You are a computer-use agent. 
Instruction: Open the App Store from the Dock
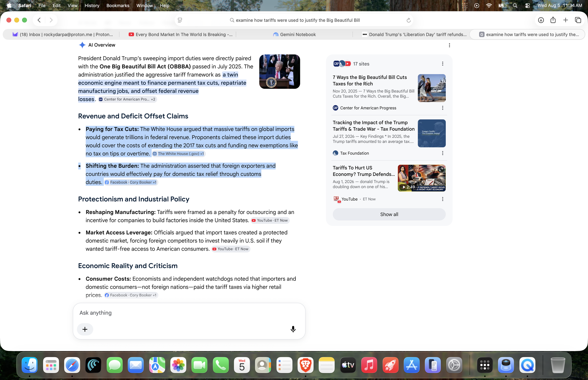[x=412, y=365]
